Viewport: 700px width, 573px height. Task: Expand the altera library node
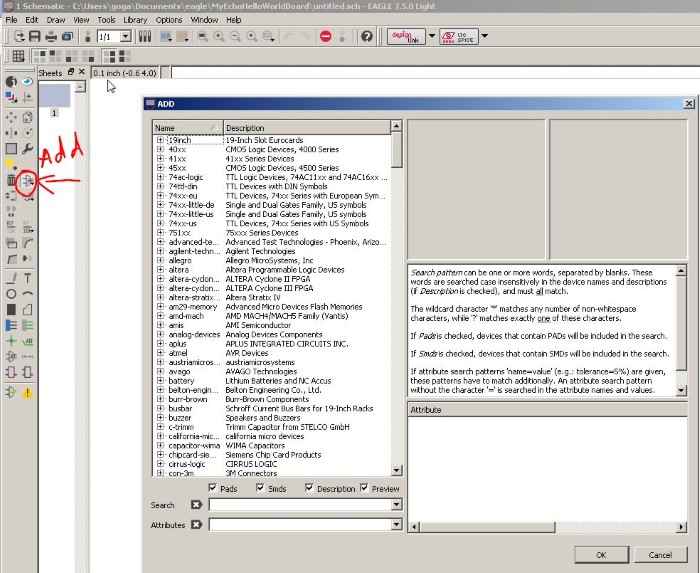tap(160, 270)
